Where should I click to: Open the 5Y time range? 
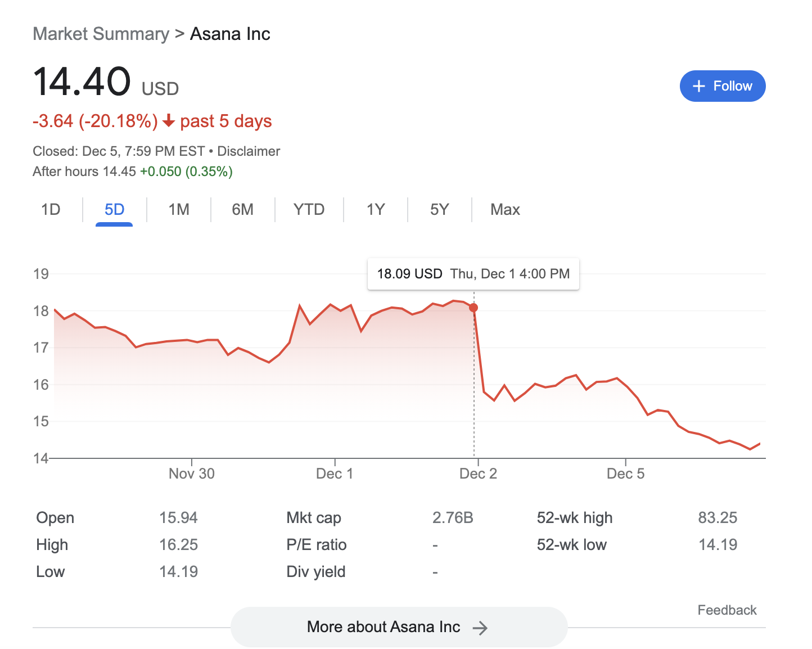pos(439,210)
